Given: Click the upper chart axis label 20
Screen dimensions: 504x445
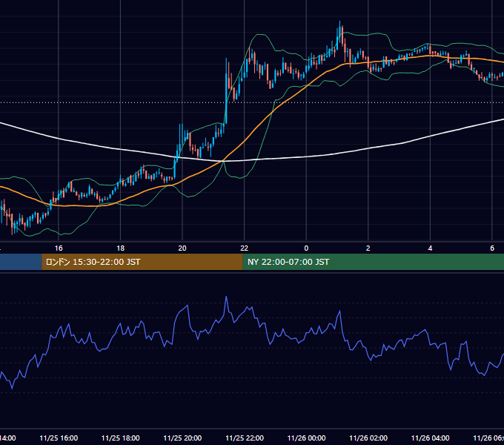Looking at the screenshot, I should [x=182, y=248].
